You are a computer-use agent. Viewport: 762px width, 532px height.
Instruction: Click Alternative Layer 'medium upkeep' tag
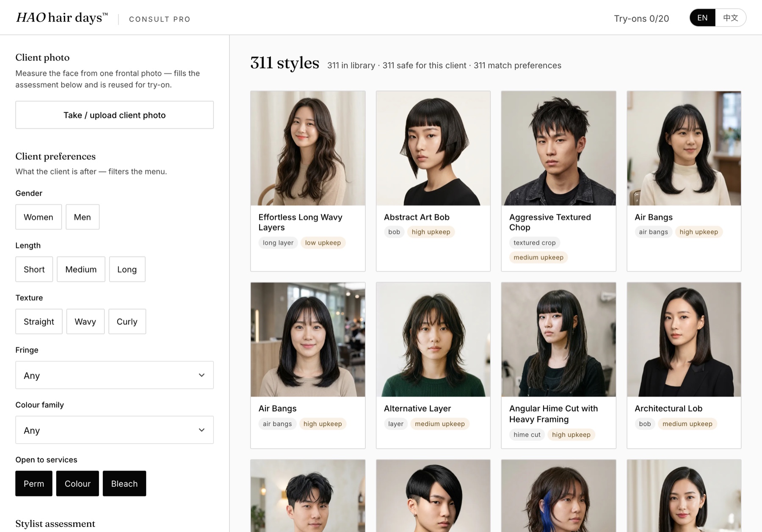(x=440, y=424)
